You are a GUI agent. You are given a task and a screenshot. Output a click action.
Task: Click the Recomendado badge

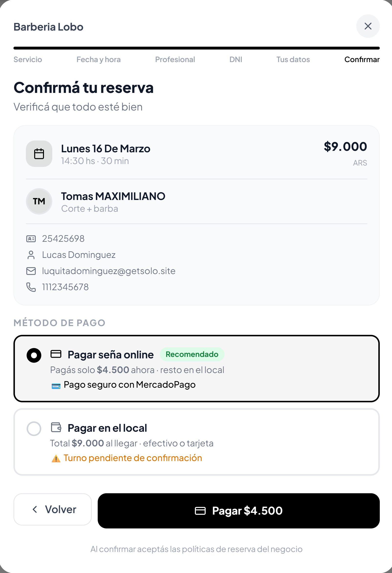[192, 354]
